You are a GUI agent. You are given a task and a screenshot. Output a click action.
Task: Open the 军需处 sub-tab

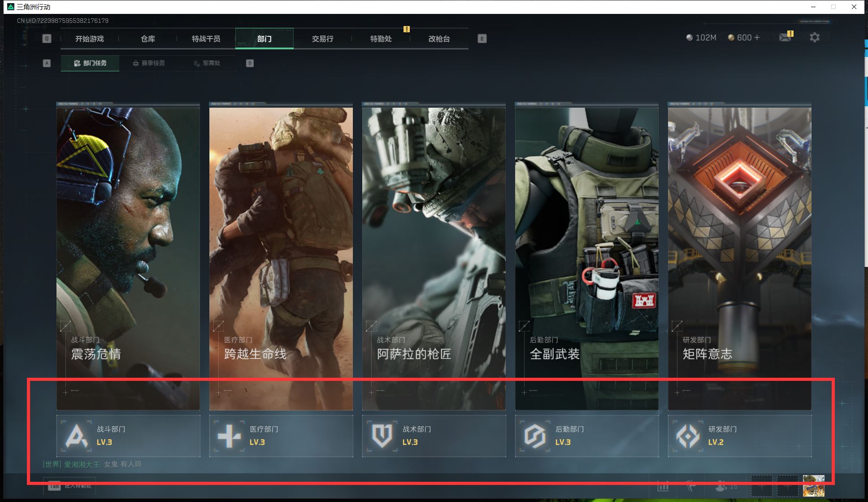click(207, 63)
